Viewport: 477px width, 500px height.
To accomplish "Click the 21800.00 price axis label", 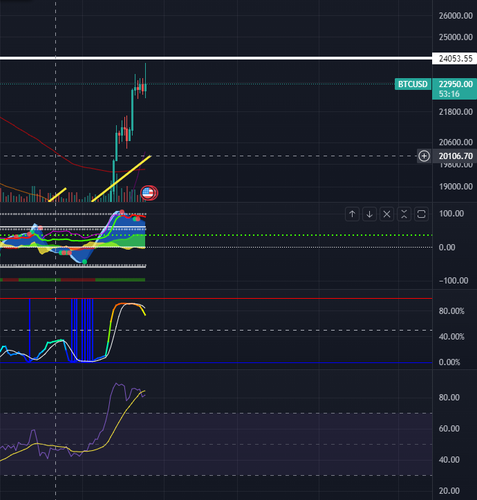I will tap(455, 112).
